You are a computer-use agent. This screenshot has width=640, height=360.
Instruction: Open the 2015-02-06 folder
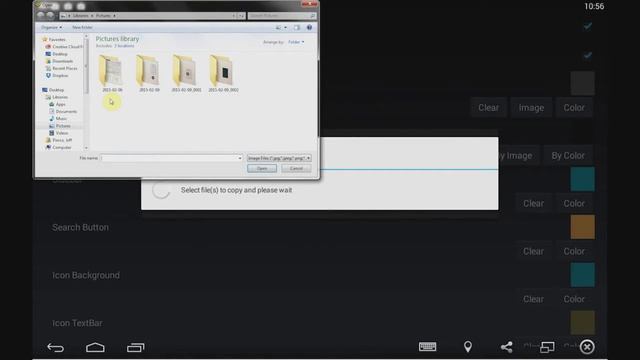(112, 73)
